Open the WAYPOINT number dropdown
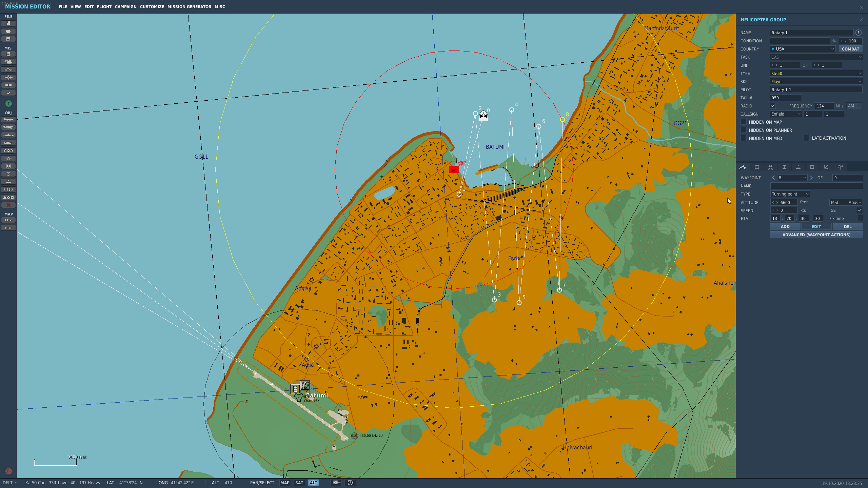 (x=792, y=178)
